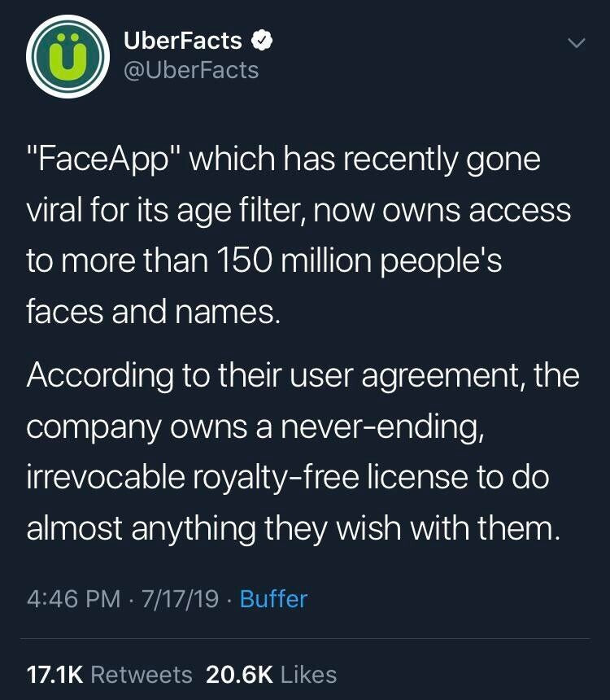Expand the tweet options chevron
Screen dimensions: 610x700
click(x=575, y=42)
